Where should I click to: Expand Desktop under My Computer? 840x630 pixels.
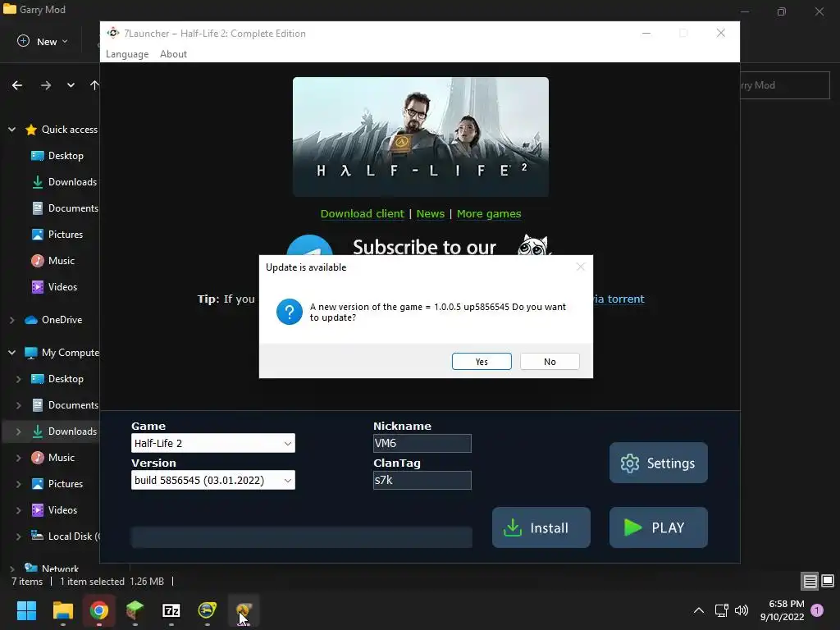point(18,379)
